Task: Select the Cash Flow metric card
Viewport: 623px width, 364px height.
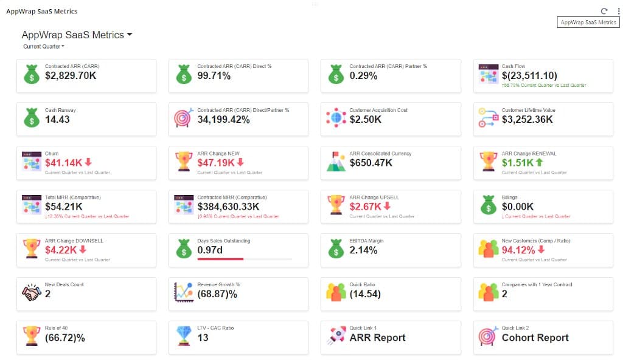Action: (543, 76)
